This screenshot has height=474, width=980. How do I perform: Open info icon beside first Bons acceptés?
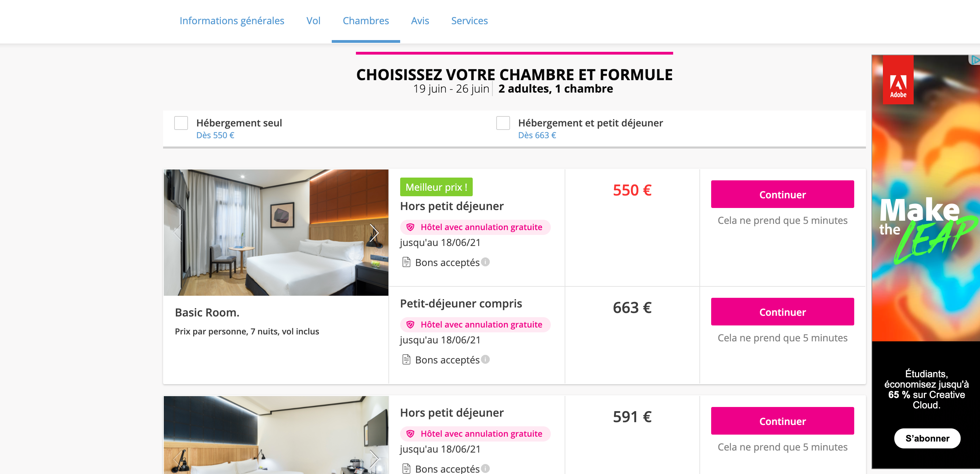[485, 262]
